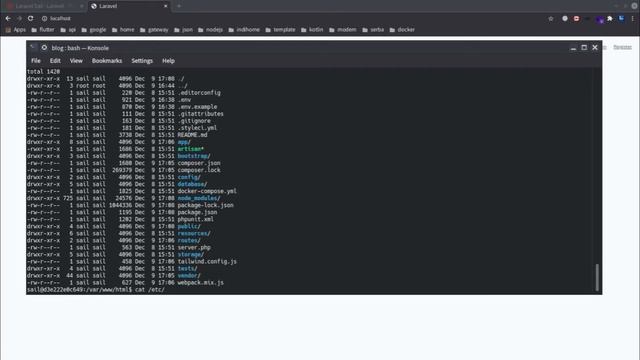This screenshot has width=640, height=360.
Task: Open the template bookmark folder
Action: 280,30
